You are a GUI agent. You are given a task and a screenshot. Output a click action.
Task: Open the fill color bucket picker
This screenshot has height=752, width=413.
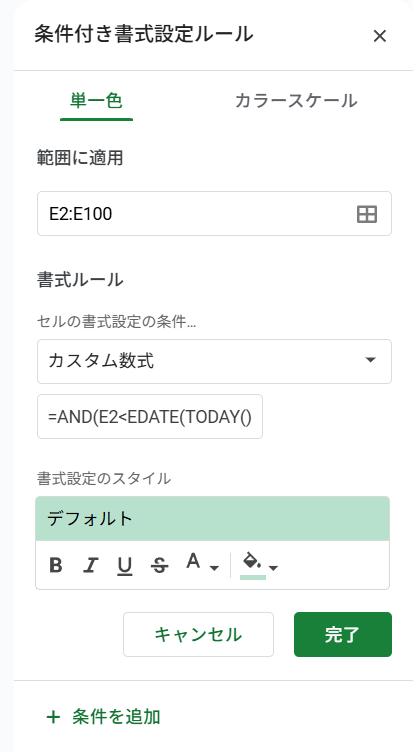click(252, 565)
